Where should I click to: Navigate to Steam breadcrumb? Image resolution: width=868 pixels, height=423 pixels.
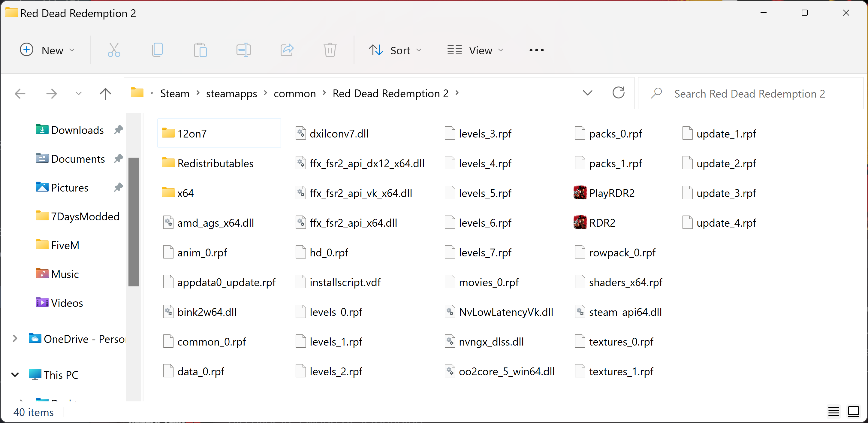point(175,93)
